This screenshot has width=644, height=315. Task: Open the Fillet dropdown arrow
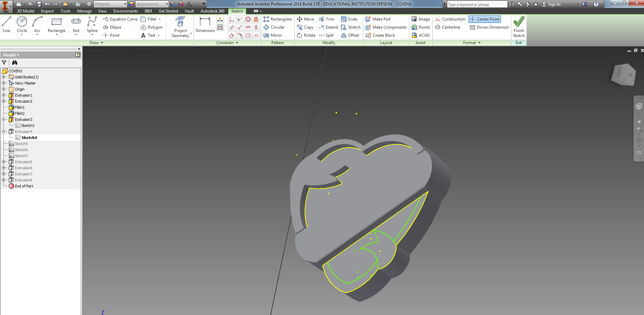tap(160, 19)
